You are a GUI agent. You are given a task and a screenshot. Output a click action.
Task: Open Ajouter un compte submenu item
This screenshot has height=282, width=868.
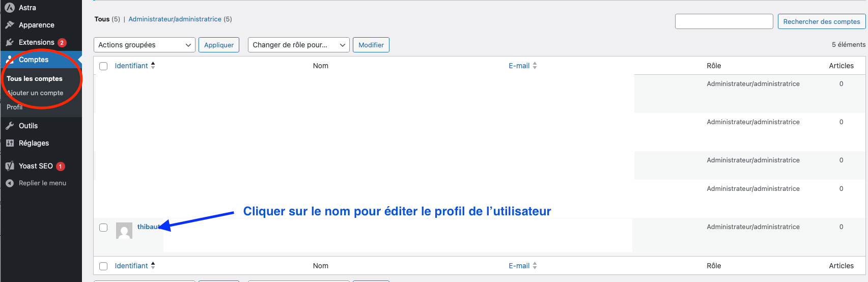[x=36, y=93]
